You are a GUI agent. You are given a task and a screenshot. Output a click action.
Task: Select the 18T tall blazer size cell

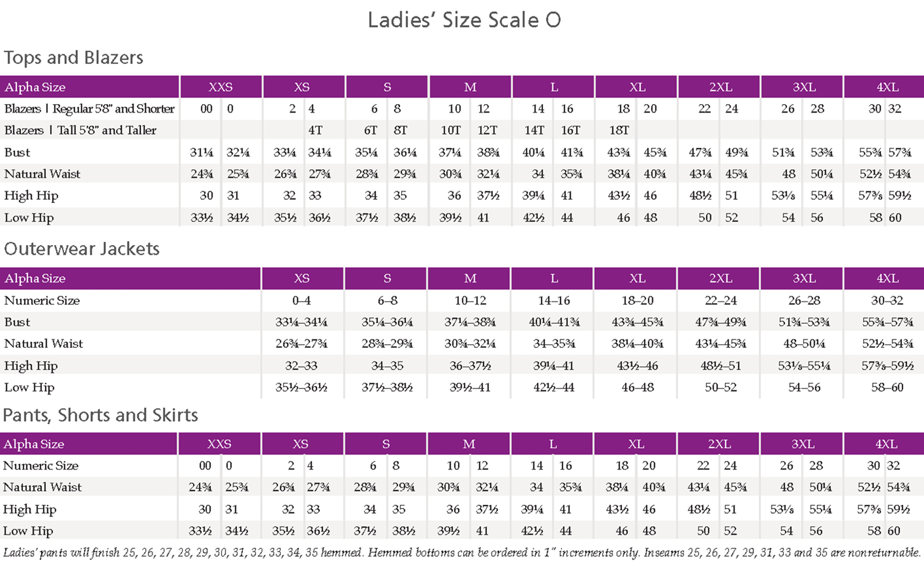click(619, 130)
